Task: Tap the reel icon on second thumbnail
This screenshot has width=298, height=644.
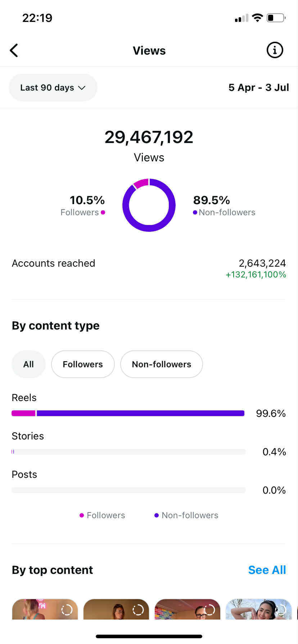Action: pyautogui.click(x=138, y=609)
